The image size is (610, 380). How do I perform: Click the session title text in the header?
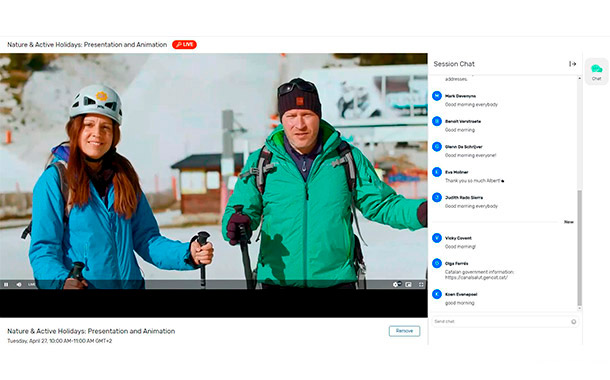[x=87, y=45]
